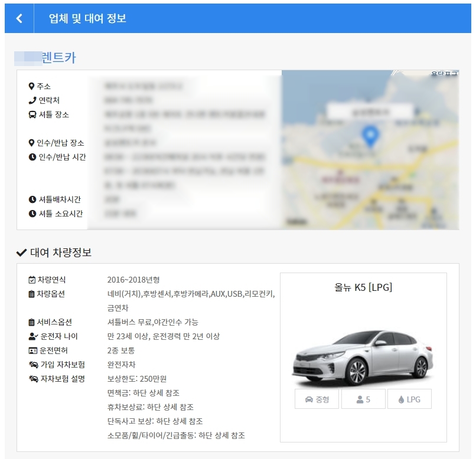Click the 셔틀배차시간 label
The image size is (476, 459).
(60, 199)
